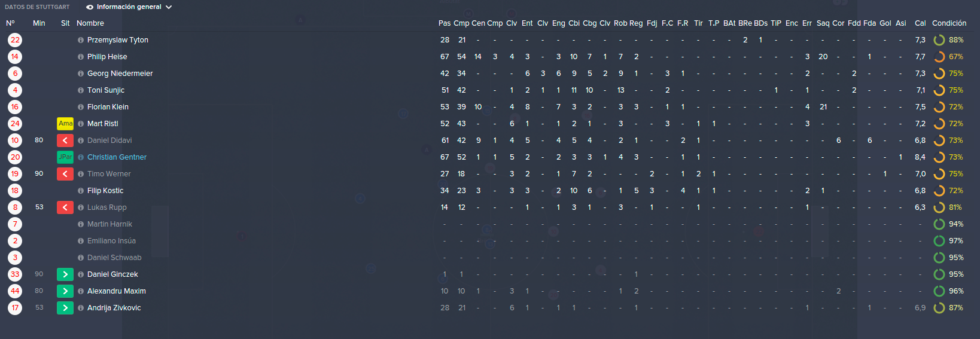Click the number 22 shirt badge
This screenshot has width=980, height=339.
(x=15, y=40)
